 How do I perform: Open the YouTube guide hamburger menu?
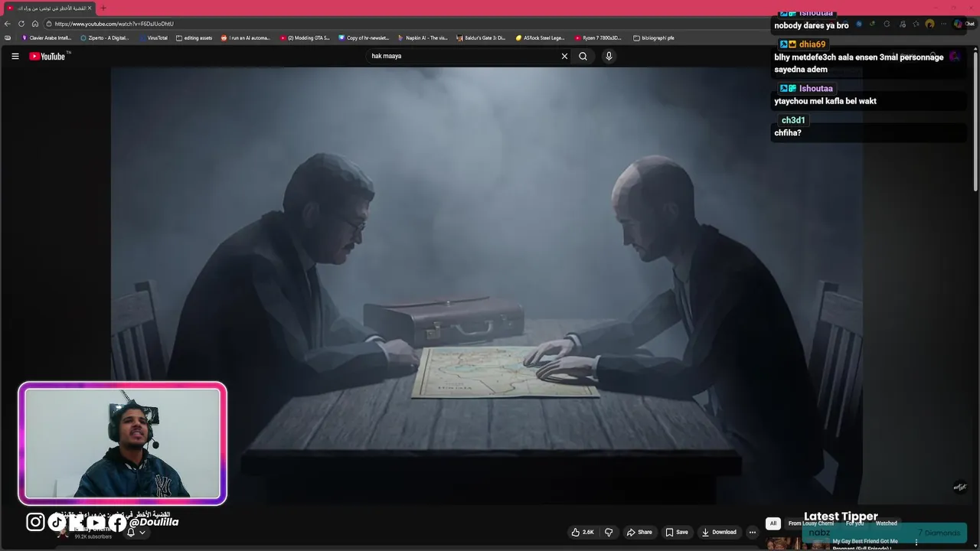tap(15, 56)
